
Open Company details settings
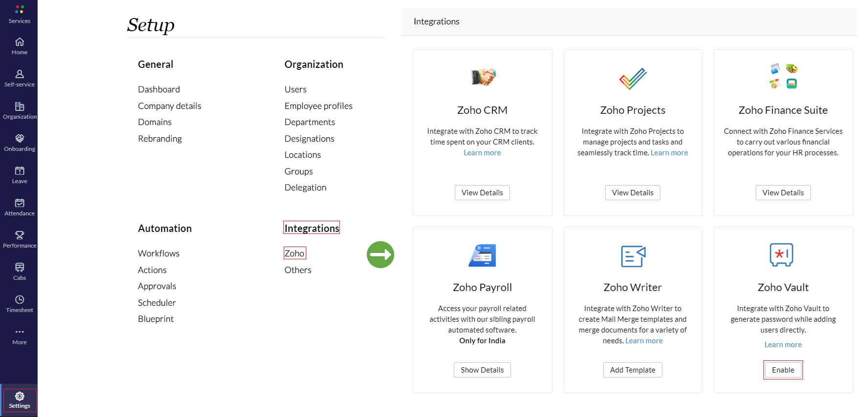point(169,106)
